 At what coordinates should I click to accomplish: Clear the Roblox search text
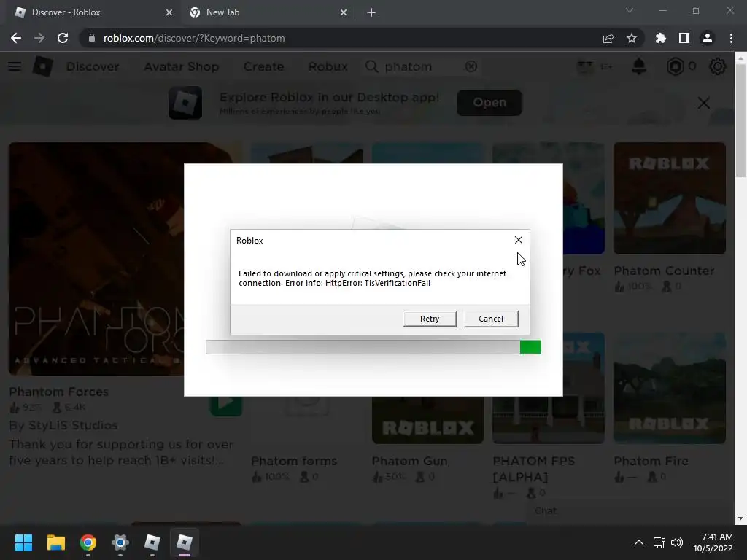pyautogui.click(x=471, y=66)
